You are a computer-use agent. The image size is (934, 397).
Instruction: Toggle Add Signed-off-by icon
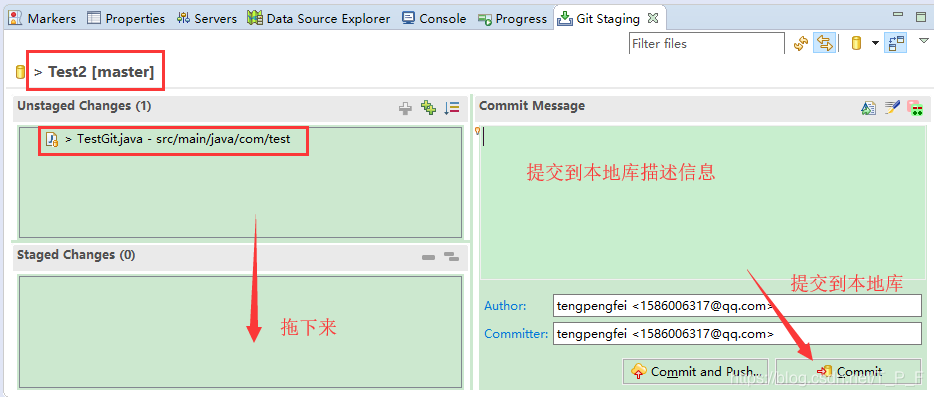tap(892, 107)
